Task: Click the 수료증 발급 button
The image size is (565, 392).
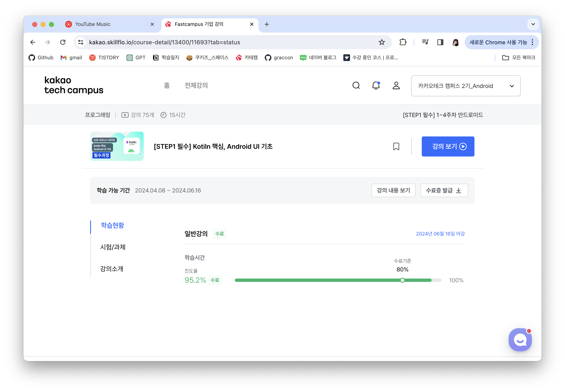Action: [x=444, y=190]
